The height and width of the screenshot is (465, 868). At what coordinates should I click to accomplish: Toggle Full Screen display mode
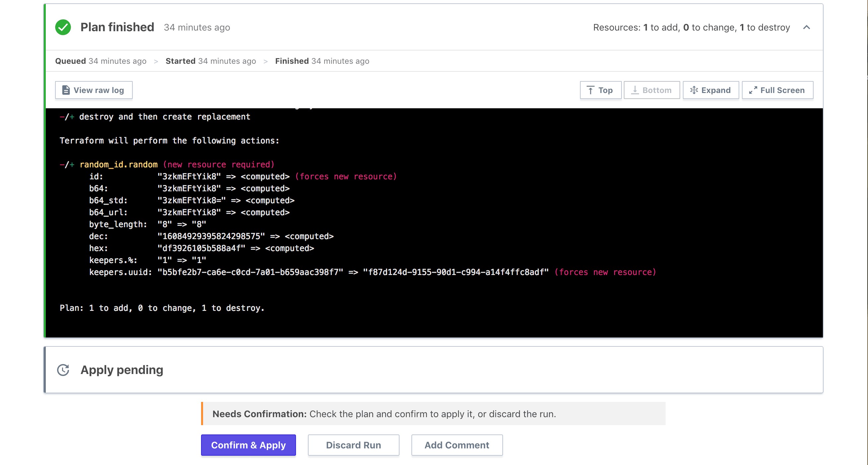tap(777, 90)
